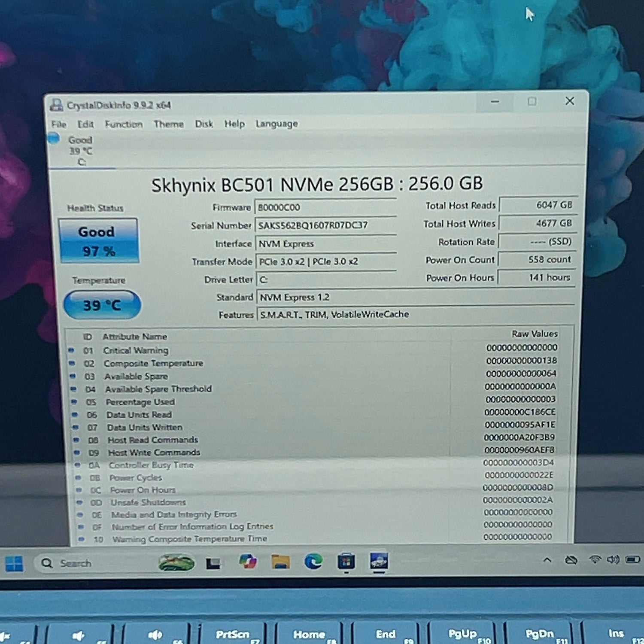Select the blue Good status disk icon
644x644 pixels.
tap(54, 139)
